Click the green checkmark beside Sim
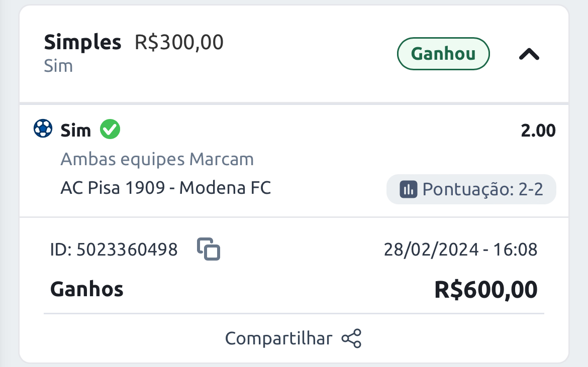This screenshot has height=367, width=588. click(x=110, y=129)
